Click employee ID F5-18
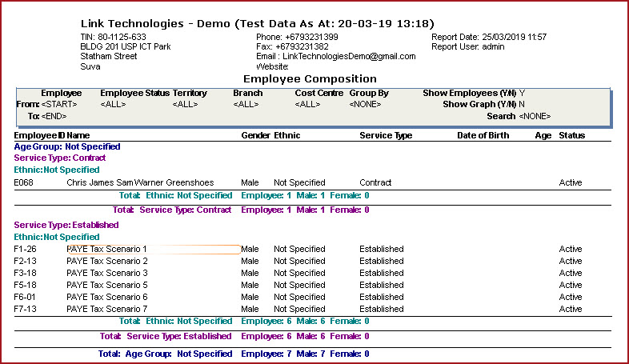Image resolution: width=629 pixels, height=364 pixels. (x=25, y=286)
